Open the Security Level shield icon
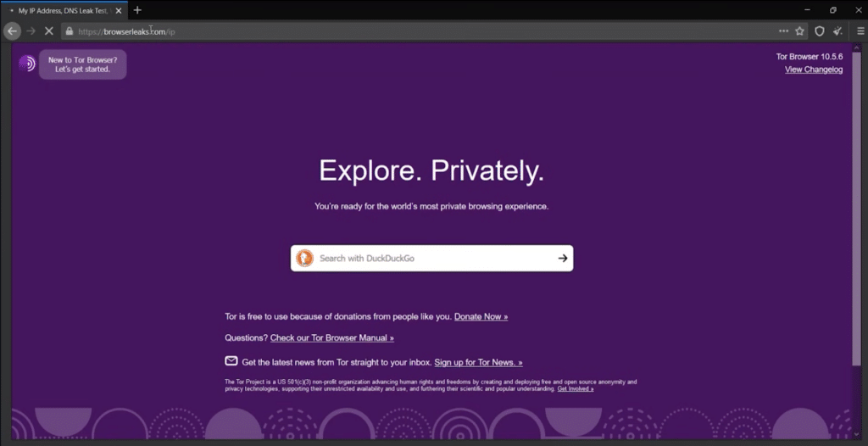This screenshot has height=446, width=868. [x=820, y=31]
